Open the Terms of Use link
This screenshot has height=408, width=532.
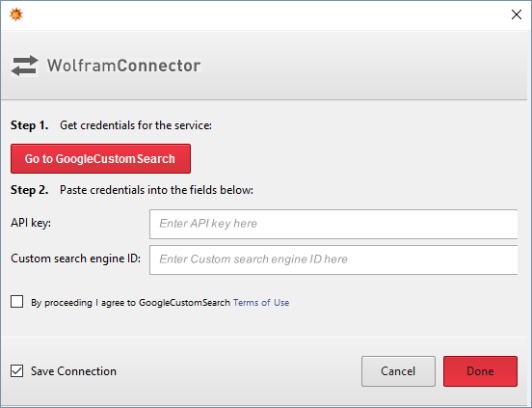pyautogui.click(x=261, y=303)
